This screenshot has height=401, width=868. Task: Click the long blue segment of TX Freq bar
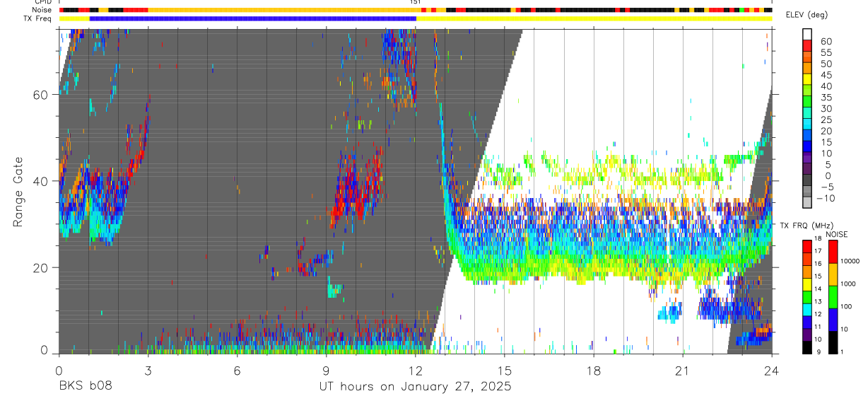[253, 18]
